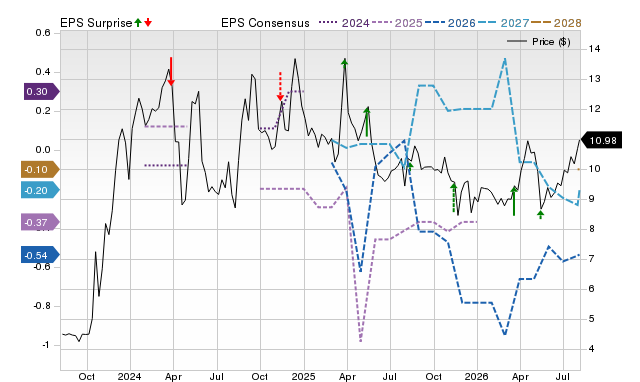Click the -0.37 lavender value tag
The height and width of the screenshot is (382, 640).
coord(40,222)
